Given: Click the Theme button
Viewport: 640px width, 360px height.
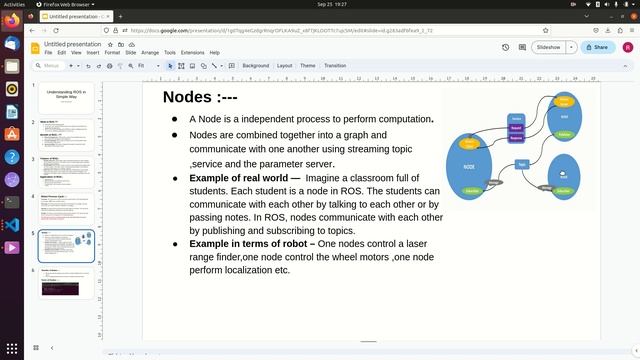Looking at the screenshot, I should point(307,66).
